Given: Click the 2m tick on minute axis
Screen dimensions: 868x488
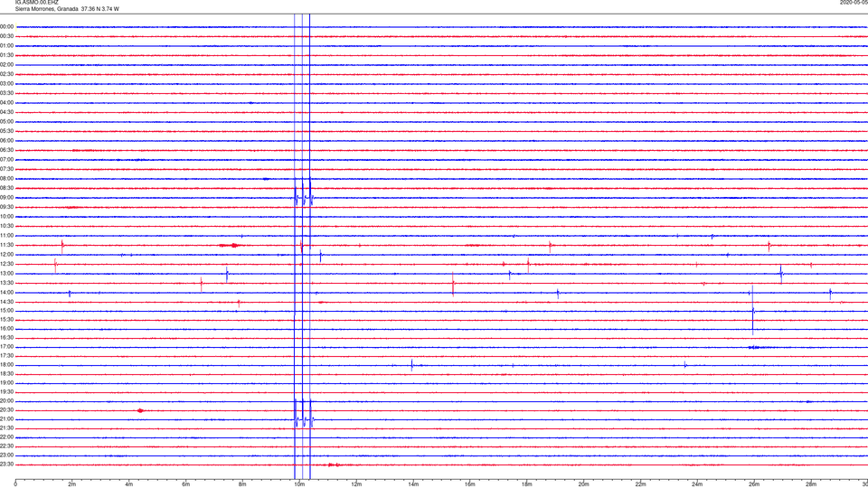Looking at the screenshot, I should coord(72,484).
